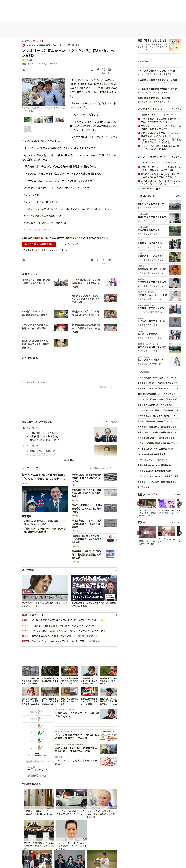The height and width of the screenshot is (868, 186).
Task: Open 秘境の湖「オンネトー」 access ranking item
Action: tap(160, 127)
